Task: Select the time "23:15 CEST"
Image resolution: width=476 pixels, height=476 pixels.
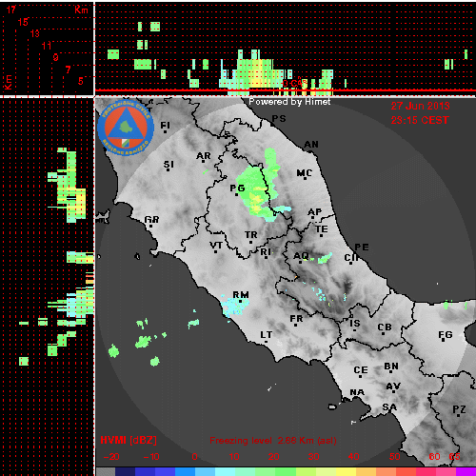Action: [x=420, y=120]
